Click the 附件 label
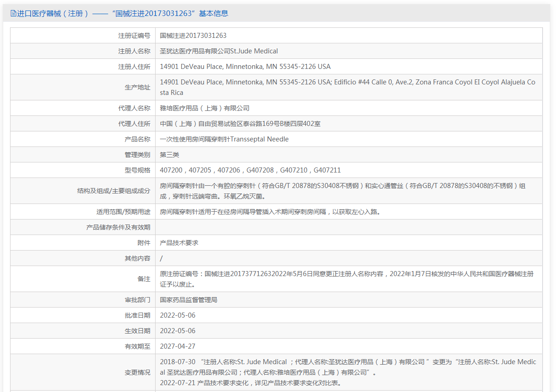558x392 pixels. pyautogui.click(x=144, y=243)
